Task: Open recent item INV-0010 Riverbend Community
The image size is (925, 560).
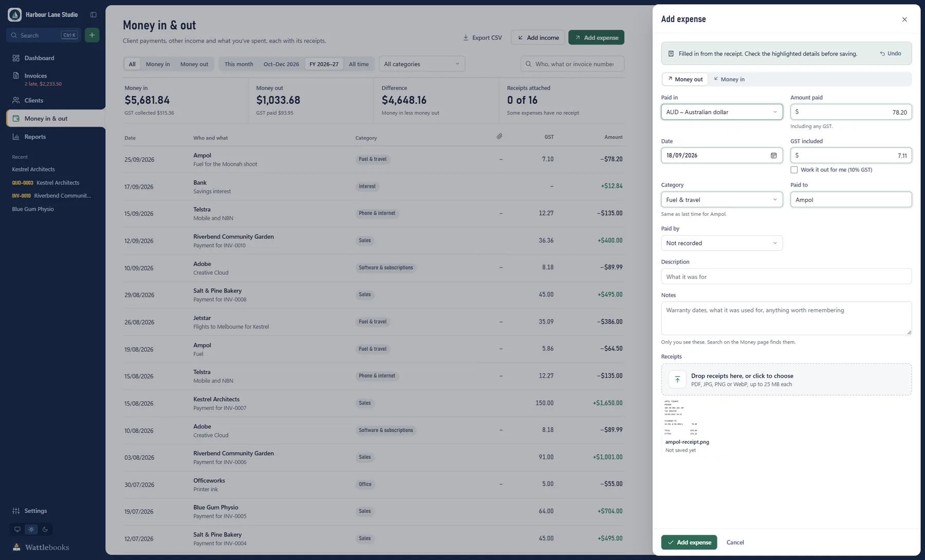Action: tap(51, 196)
